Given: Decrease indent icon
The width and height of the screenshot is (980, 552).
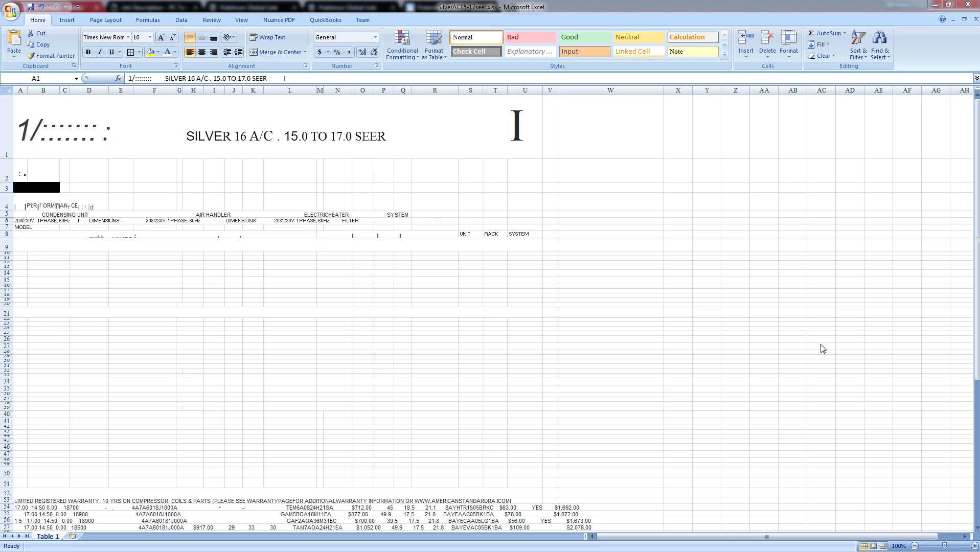Looking at the screenshot, I should click(x=227, y=52).
